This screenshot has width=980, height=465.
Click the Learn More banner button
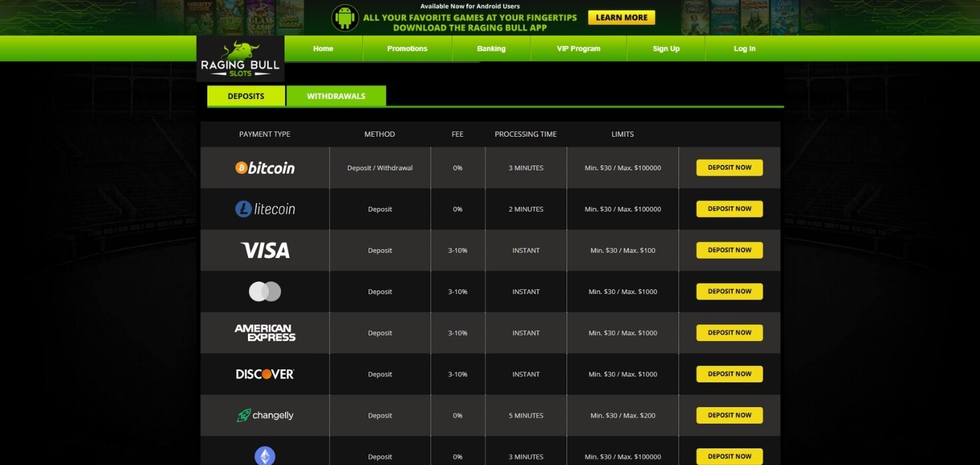[x=622, y=18]
